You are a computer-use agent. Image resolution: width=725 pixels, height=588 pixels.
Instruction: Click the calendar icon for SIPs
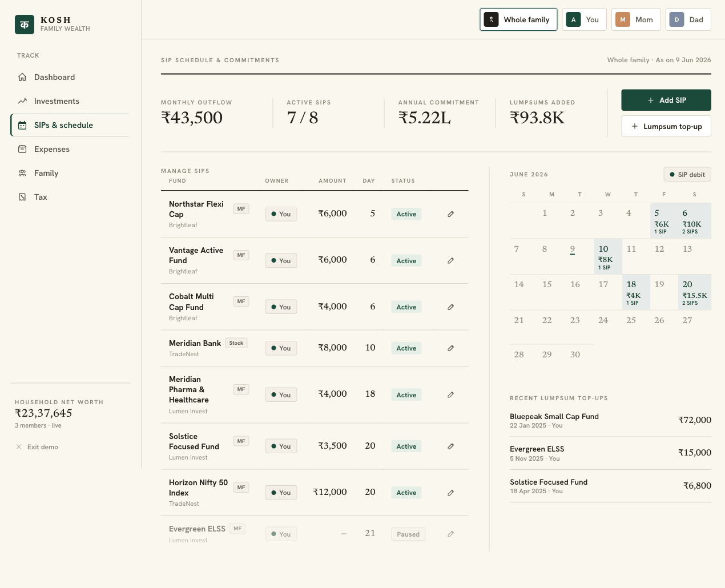click(22, 125)
